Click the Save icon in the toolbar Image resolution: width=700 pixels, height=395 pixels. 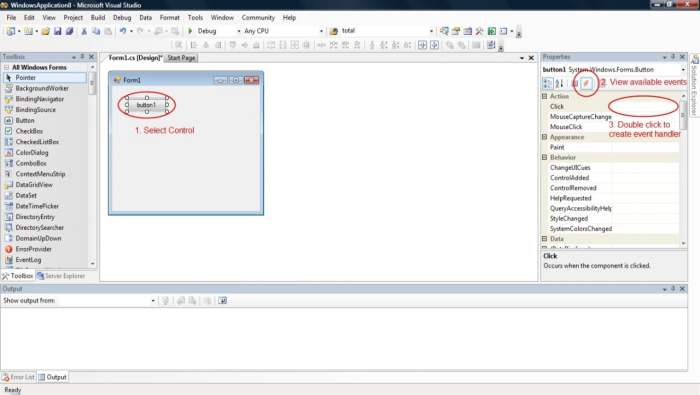tap(57, 31)
